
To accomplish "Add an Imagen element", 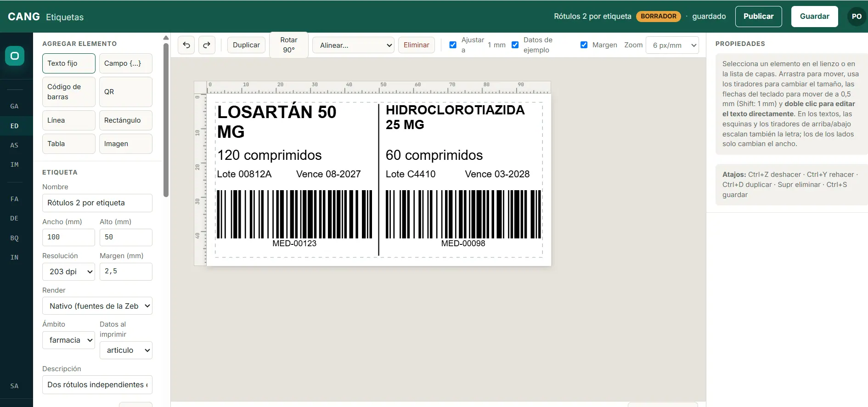I will [126, 144].
